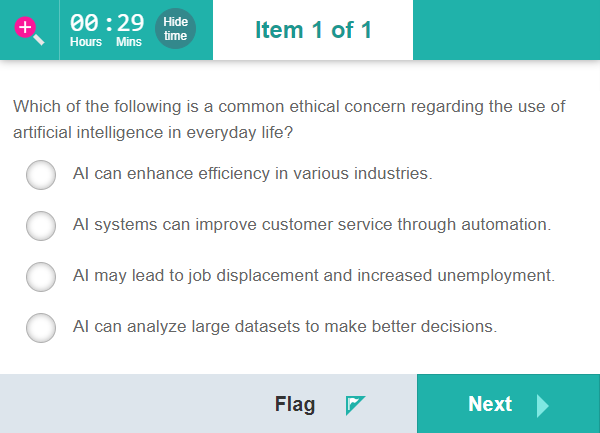The width and height of the screenshot is (600, 433).
Task: Pick radio for 'job displacement' answer
Action: pyautogui.click(x=41, y=276)
